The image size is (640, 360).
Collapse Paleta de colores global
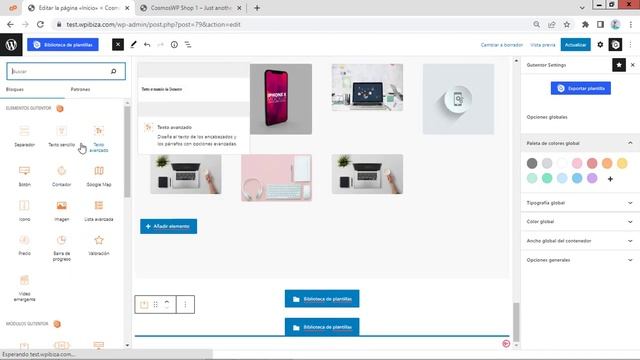pyautogui.click(x=579, y=143)
